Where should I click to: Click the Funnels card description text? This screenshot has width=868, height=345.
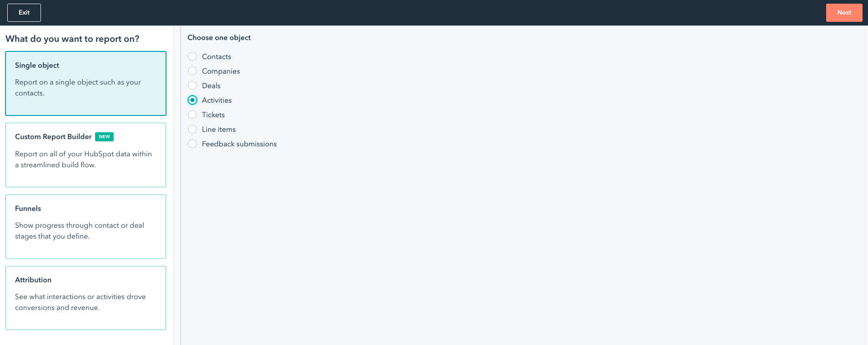tap(80, 231)
